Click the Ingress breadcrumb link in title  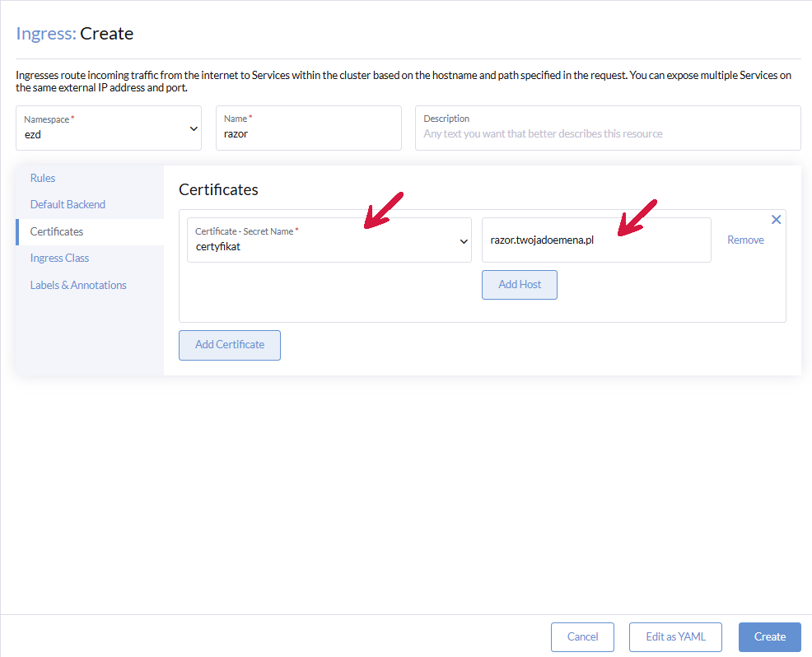(x=45, y=34)
